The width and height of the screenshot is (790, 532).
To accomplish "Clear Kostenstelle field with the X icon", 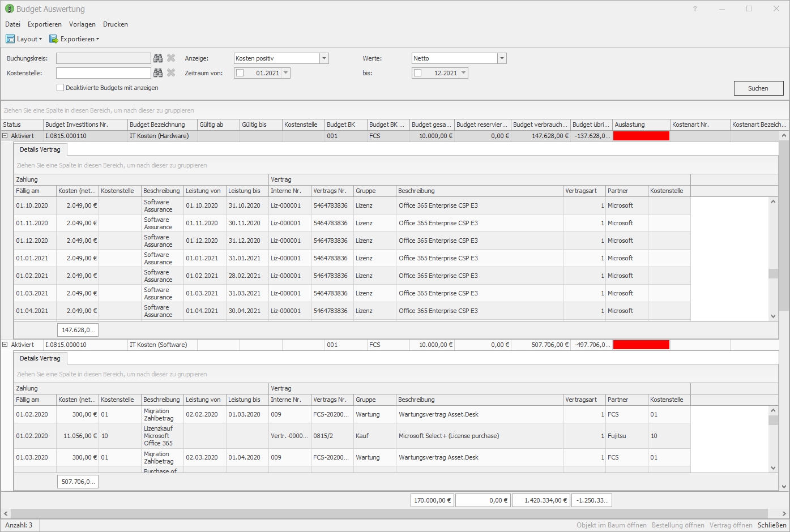I will coord(171,73).
